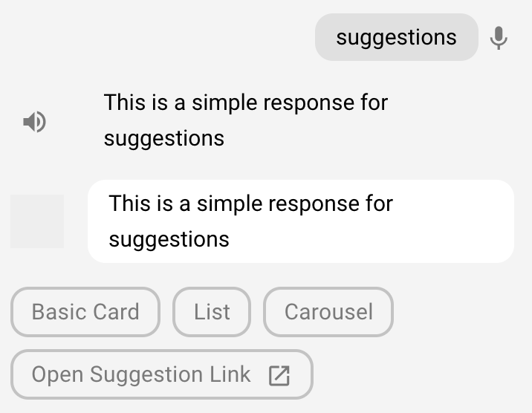Viewport: 532px width, 413px height.
Task: Click the word "Basic" in first chip
Action: (59, 312)
